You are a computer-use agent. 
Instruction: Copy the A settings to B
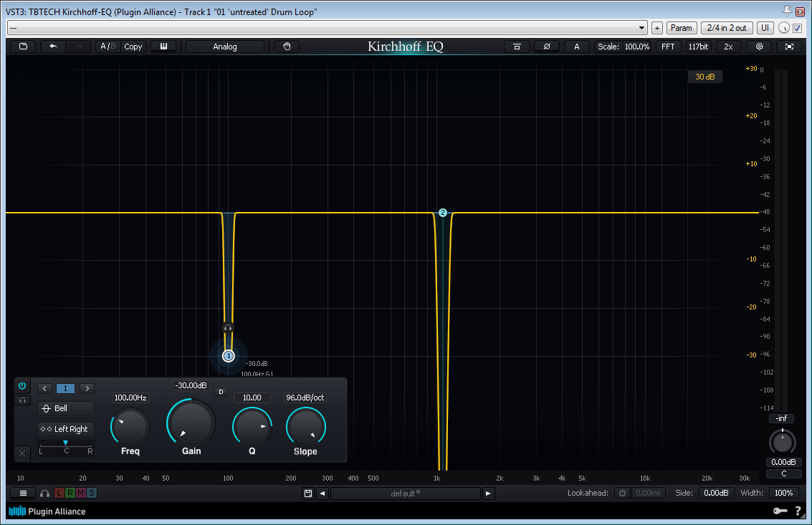(133, 47)
